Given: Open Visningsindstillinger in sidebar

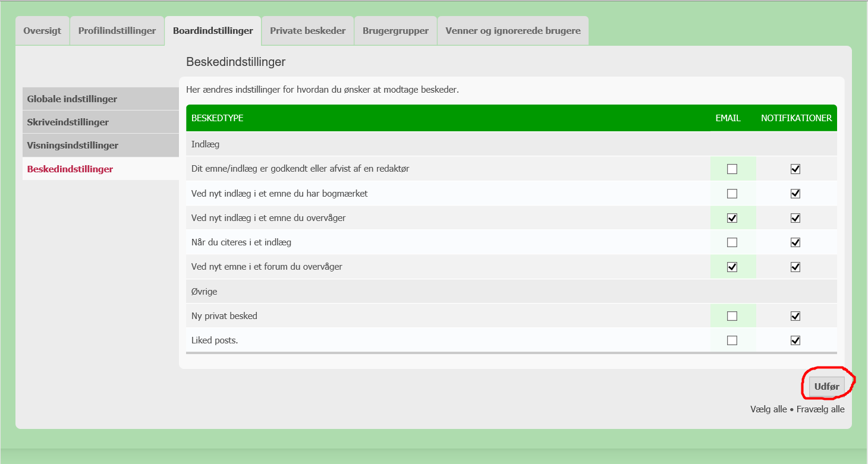Looking at the screenshot, I should (100, 145).
